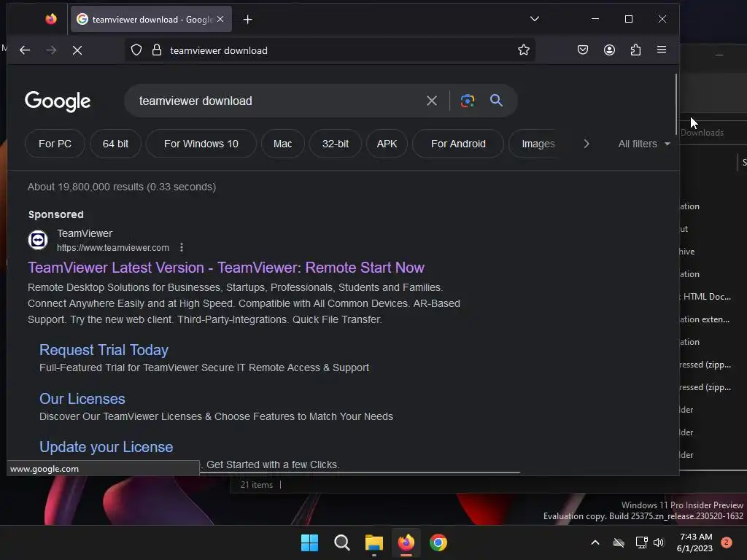747x560 pixels.
Task: Launch Chrome from the taskbar
Action: tap(438, 542)
